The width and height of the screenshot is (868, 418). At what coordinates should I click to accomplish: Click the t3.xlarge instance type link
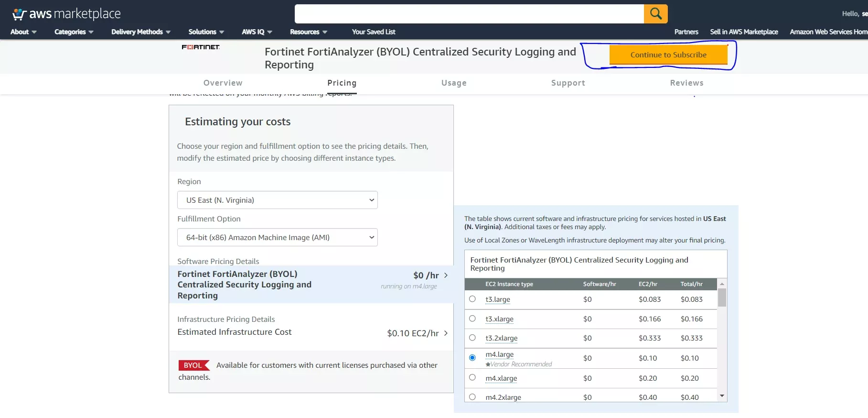(499, 319)
